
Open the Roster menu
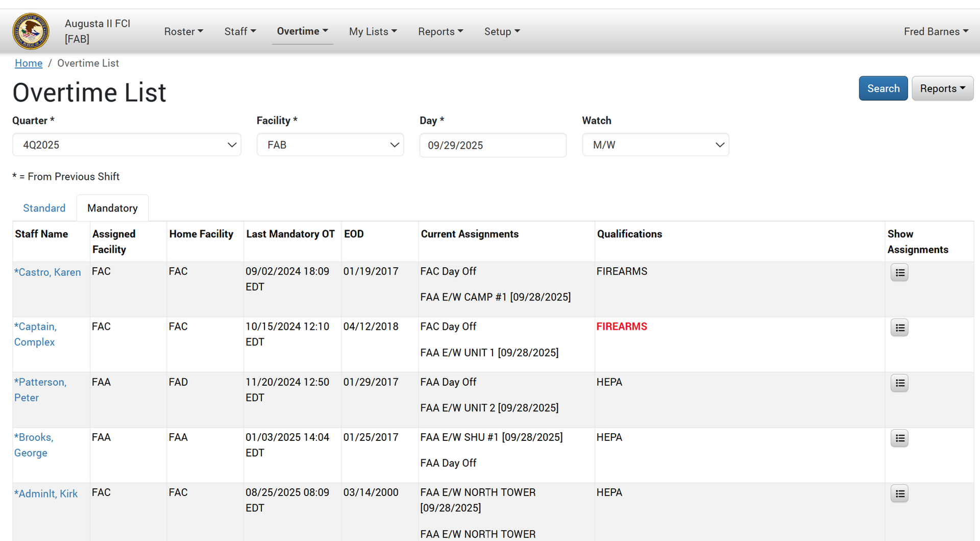coord(183,32)
